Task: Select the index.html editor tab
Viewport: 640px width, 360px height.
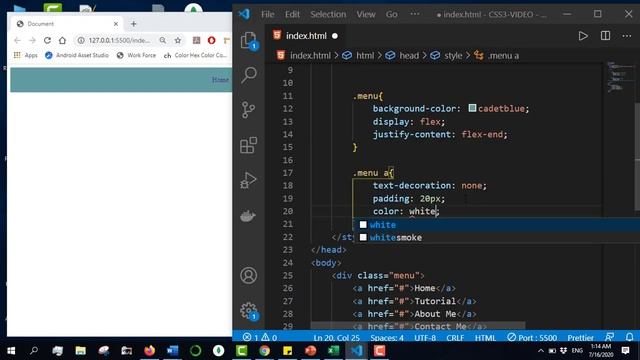Action: point(306,36)
